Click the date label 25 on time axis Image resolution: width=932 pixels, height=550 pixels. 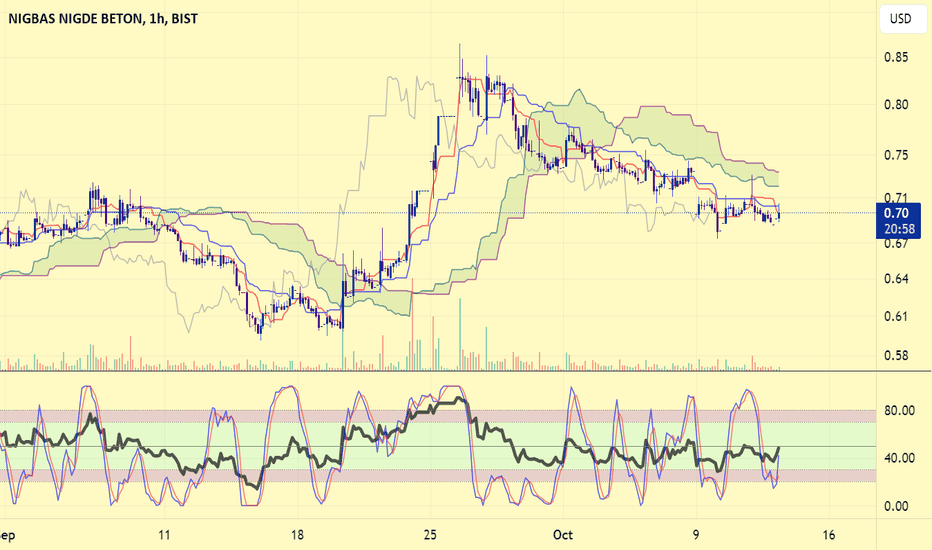coord(430,535)
